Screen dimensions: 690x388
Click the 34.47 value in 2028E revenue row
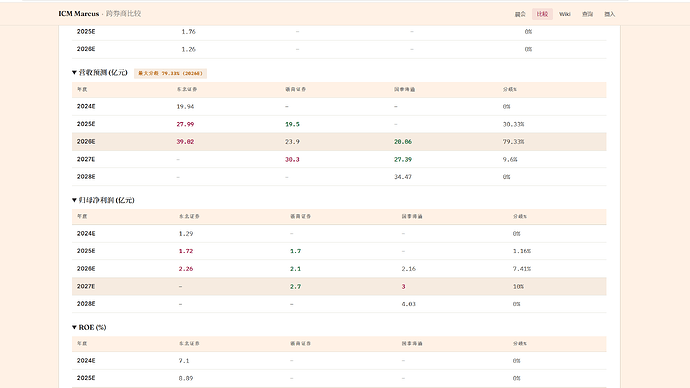[x=403, y=177]
